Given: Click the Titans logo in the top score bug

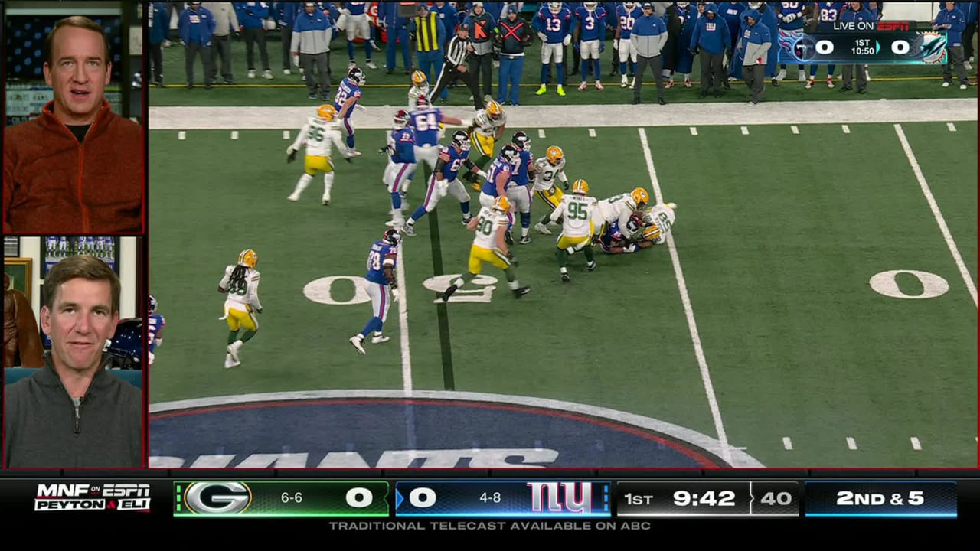Looking at the screenshot, I should [x=803, y=48].
